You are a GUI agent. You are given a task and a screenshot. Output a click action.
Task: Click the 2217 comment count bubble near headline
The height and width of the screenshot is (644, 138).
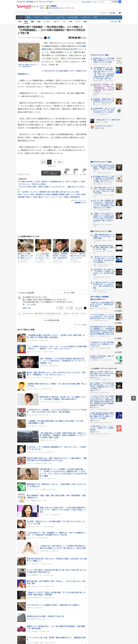point(35,38)
